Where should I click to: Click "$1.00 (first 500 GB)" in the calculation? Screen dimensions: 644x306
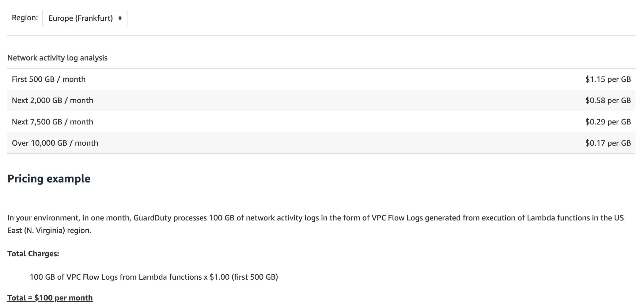(x=244, y=277)
